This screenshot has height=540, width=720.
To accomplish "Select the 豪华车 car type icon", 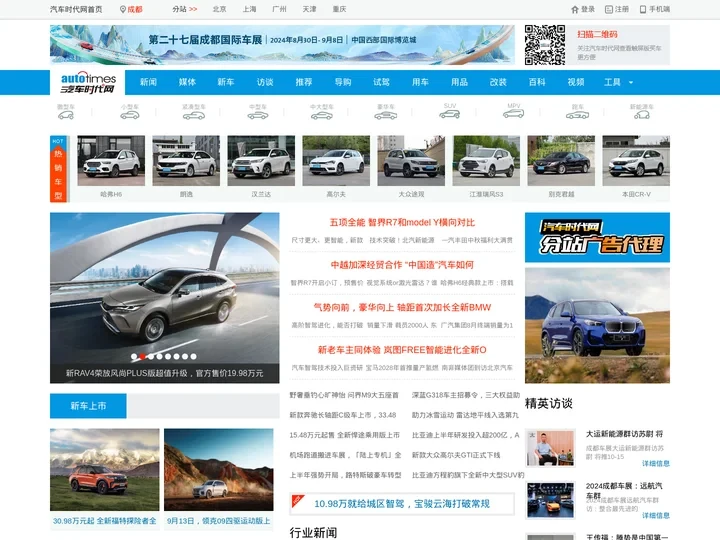I will click(386, 115).
